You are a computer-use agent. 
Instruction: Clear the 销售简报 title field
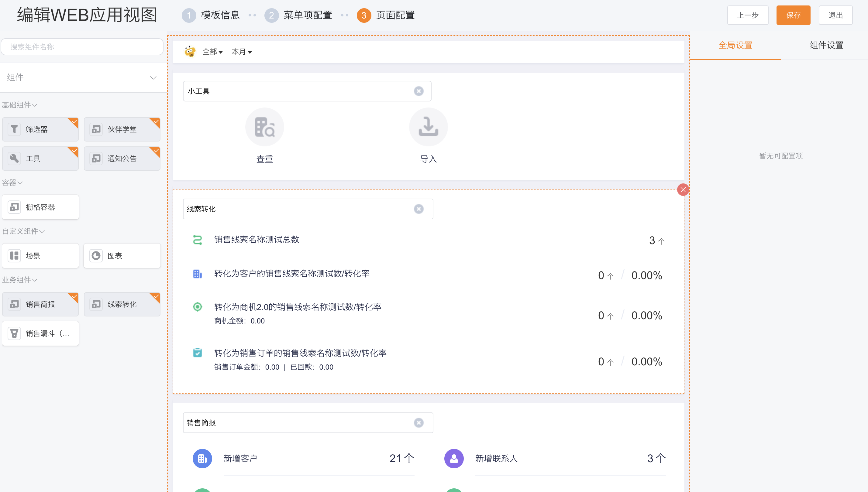click(418, 423)
